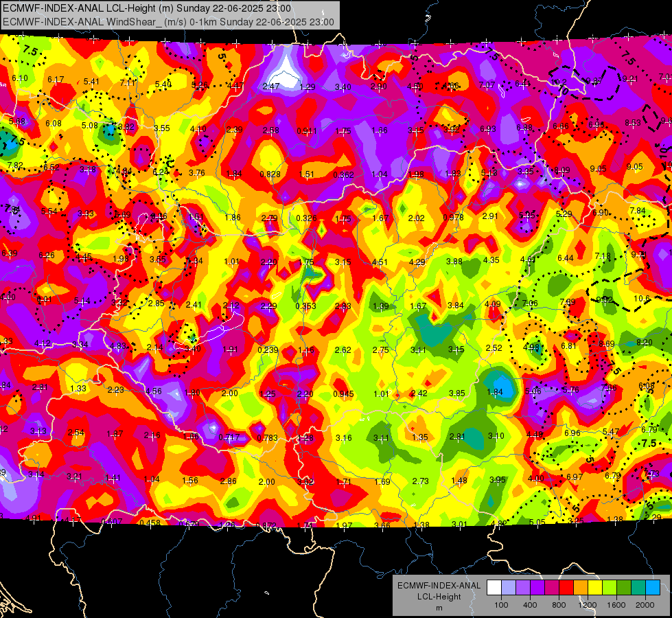Click the wind shear value '8.20'
672x618 pixels.
click(644, 342)
